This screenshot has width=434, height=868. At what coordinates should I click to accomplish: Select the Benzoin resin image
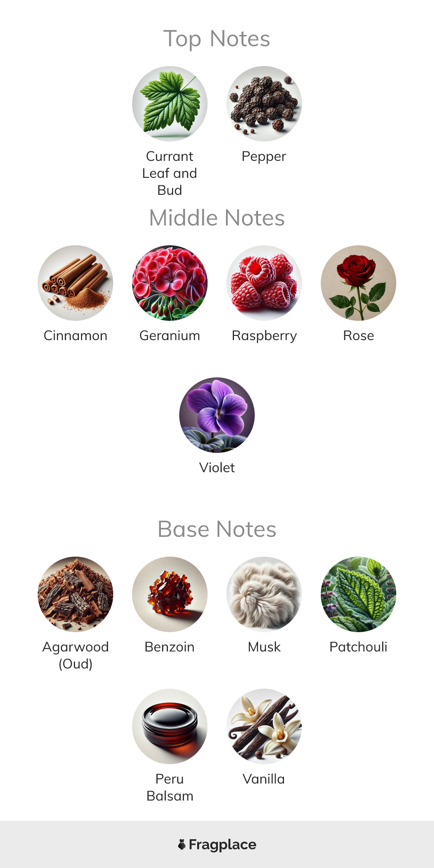click(x=170, y=594)
